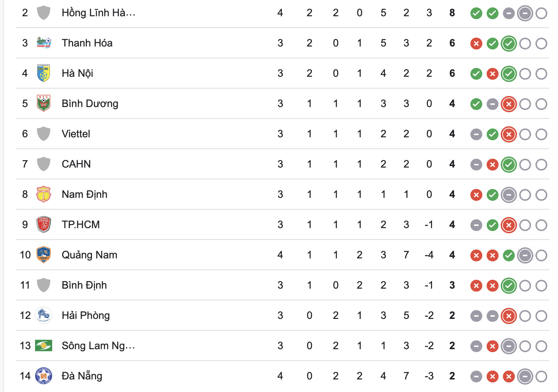The height and width of the screenshot is (392, 558).
Task: Click the Thanh Hóa club logo
Action: 44,43
